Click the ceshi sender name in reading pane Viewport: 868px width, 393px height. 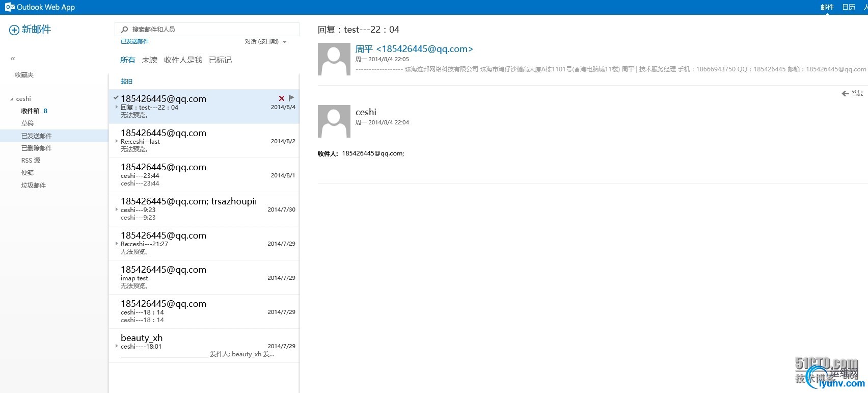366,112
